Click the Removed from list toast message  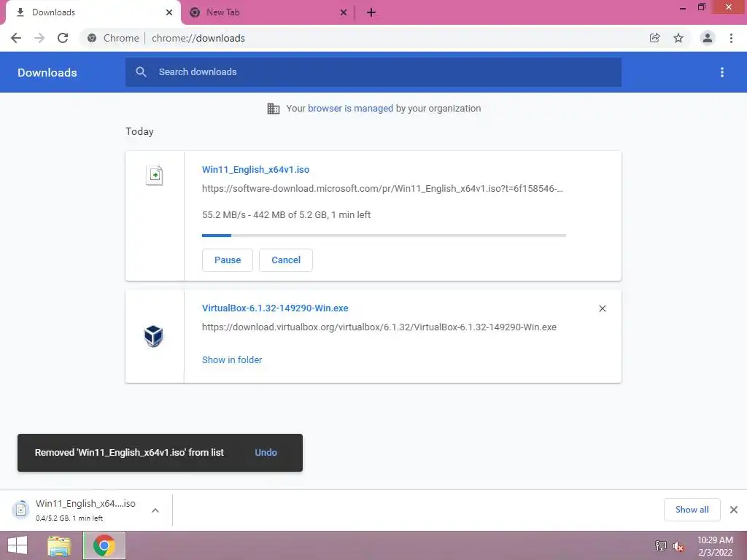(129, 452)
